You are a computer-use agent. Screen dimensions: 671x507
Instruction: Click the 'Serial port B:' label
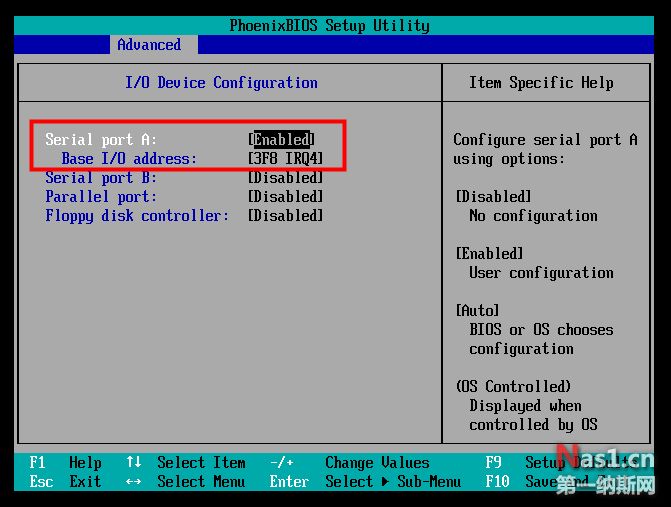(x=101, y=178)
